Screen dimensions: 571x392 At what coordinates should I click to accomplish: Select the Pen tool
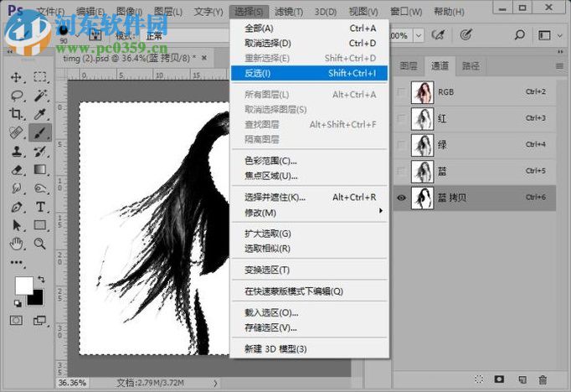(x=16, y=207)
